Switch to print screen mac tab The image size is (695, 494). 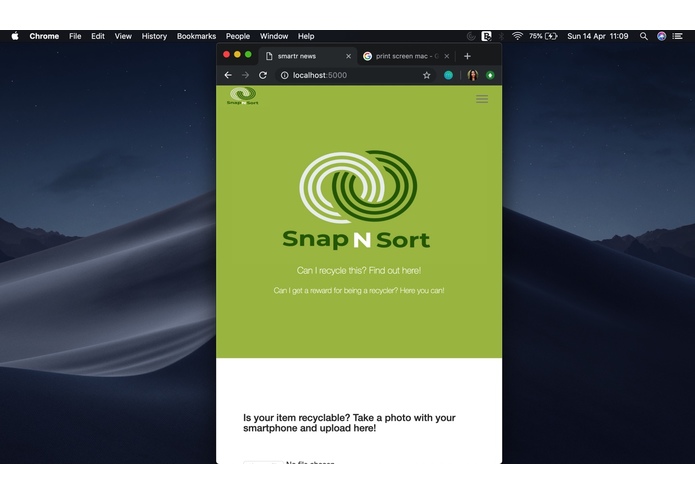[x=406, y=56]
